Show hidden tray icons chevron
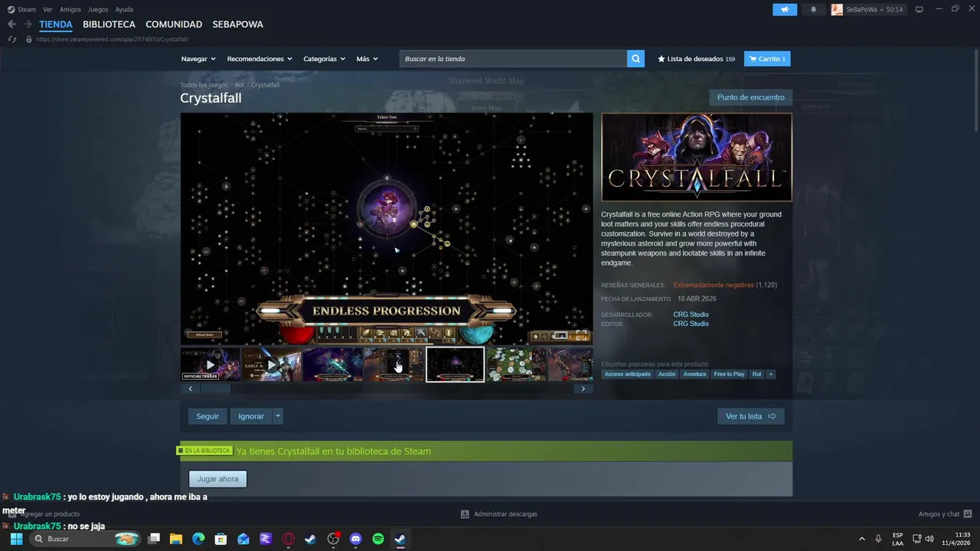 [861, 539]
